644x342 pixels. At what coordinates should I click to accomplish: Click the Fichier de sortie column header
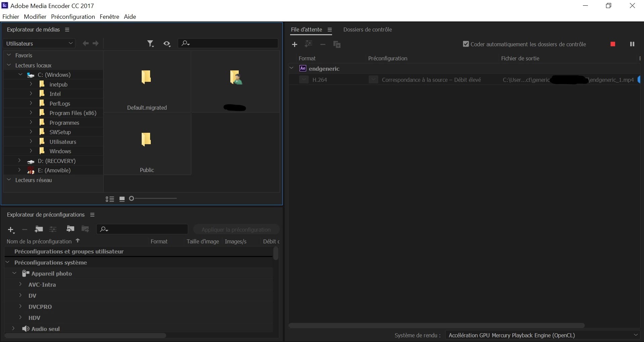520,58
